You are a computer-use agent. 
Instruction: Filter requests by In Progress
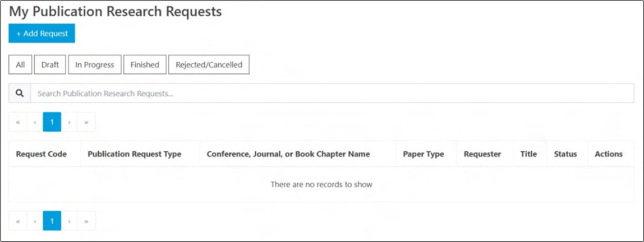point(95,65)
